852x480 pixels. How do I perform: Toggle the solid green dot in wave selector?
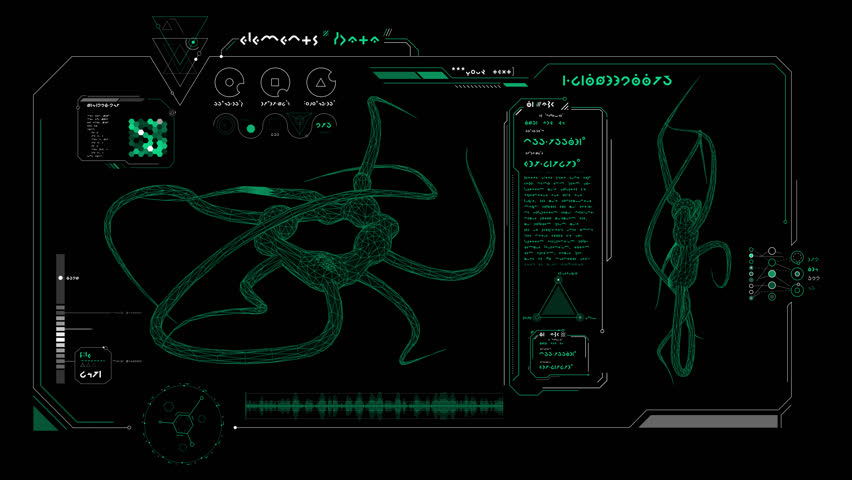tap(250, 128)
